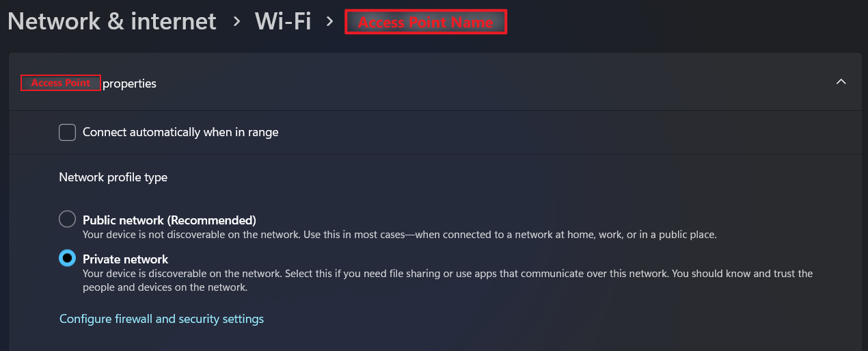The image size is (868, 351).
Task: Go back to Network & internet breadcrumb
Action: pos(112,21)
